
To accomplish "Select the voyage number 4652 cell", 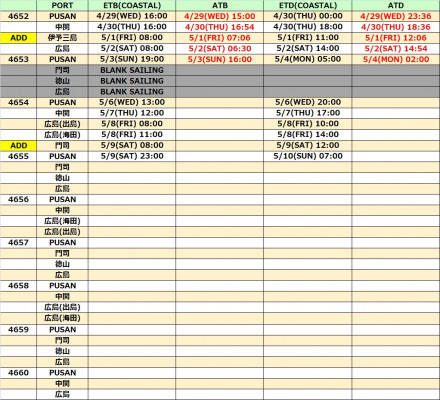I will point(18,16).
